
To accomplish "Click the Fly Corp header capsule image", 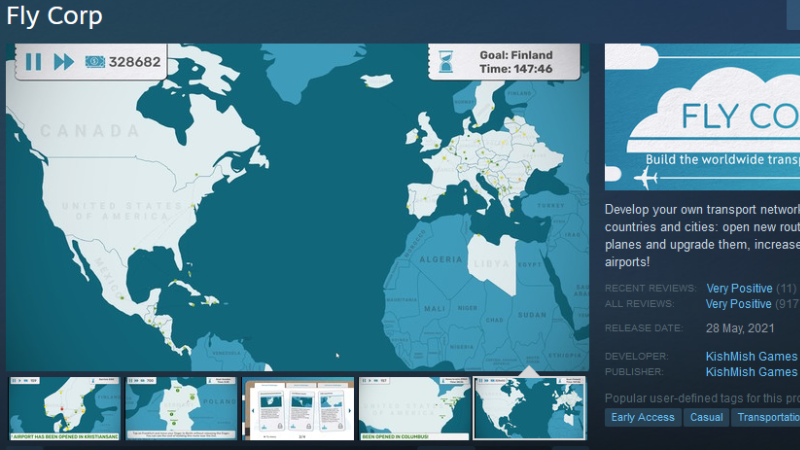I will pyautogui.click(x=703, y=117).
